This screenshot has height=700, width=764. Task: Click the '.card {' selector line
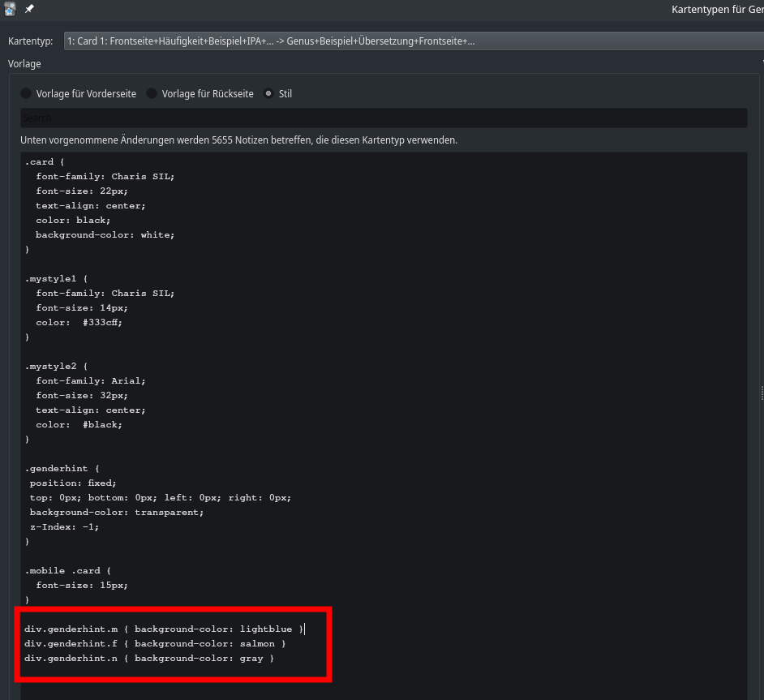click(x=45, y=161)
